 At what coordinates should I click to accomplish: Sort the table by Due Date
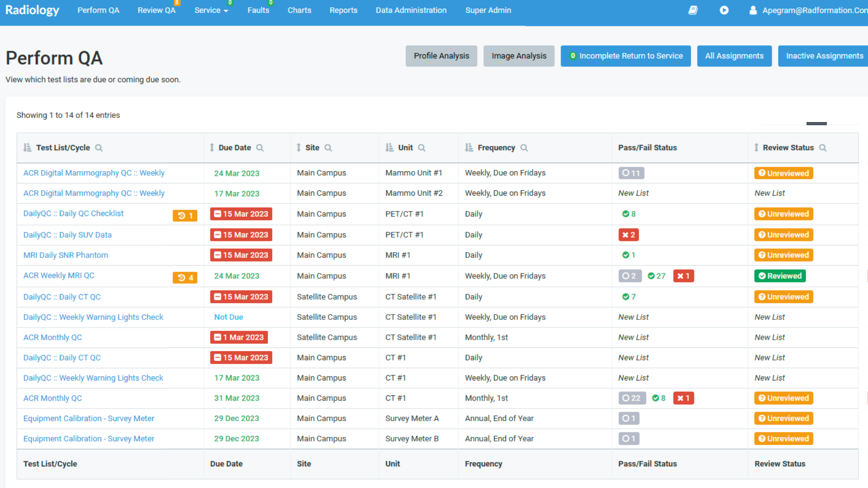[212, 147]
